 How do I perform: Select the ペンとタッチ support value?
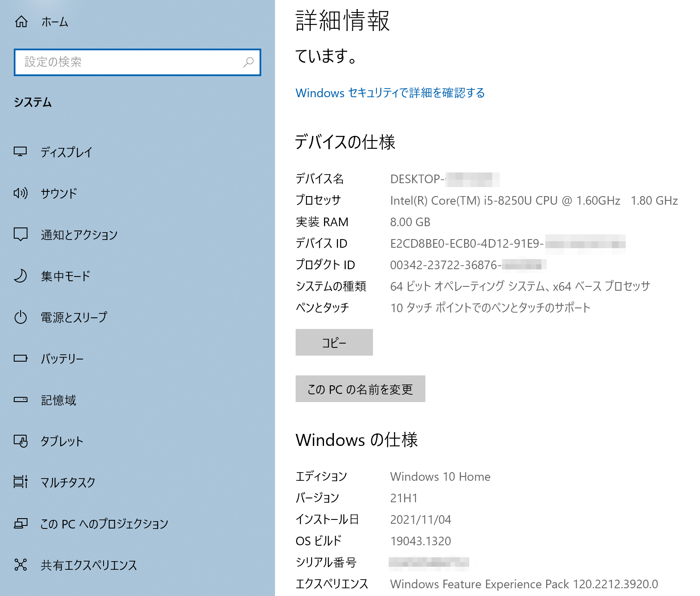click(490, 307)
